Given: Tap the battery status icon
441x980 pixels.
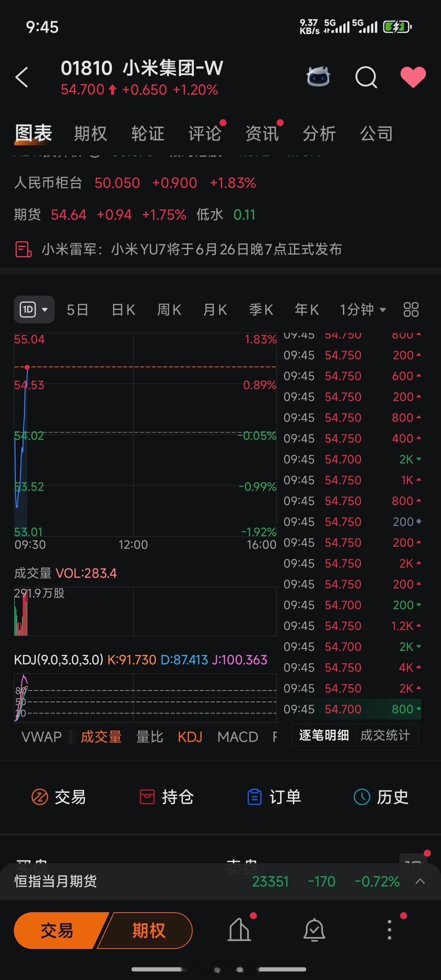Looking at the screenshot, I should (397, 27).
